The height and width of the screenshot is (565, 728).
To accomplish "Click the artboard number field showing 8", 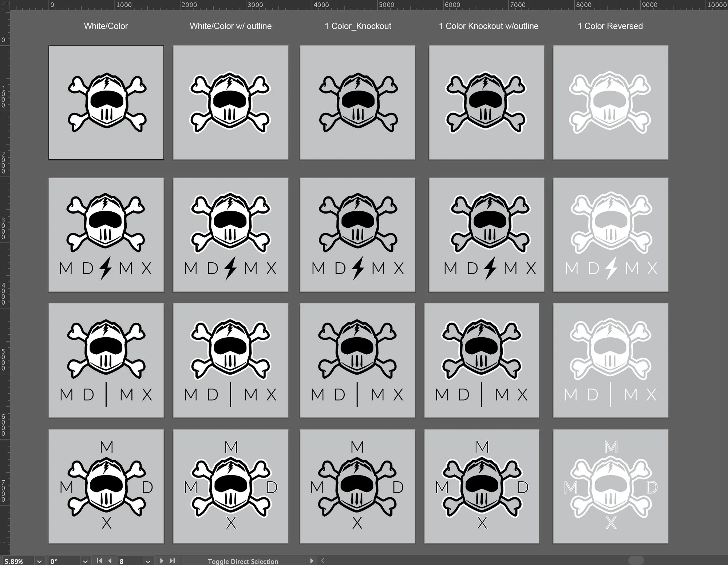I will pyautogui.click(x=129, y=561).
